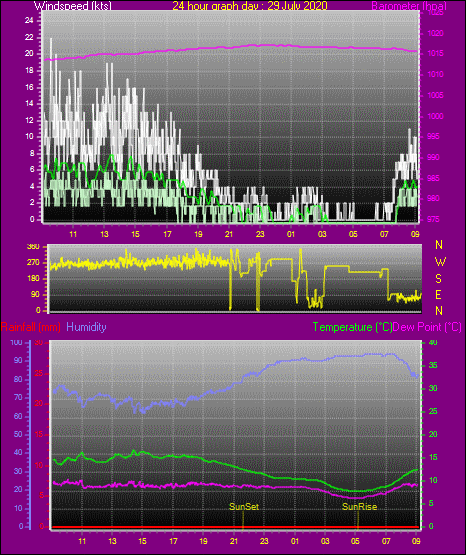
Task: Click the '180' wind direction axis value
Action: 33,279
